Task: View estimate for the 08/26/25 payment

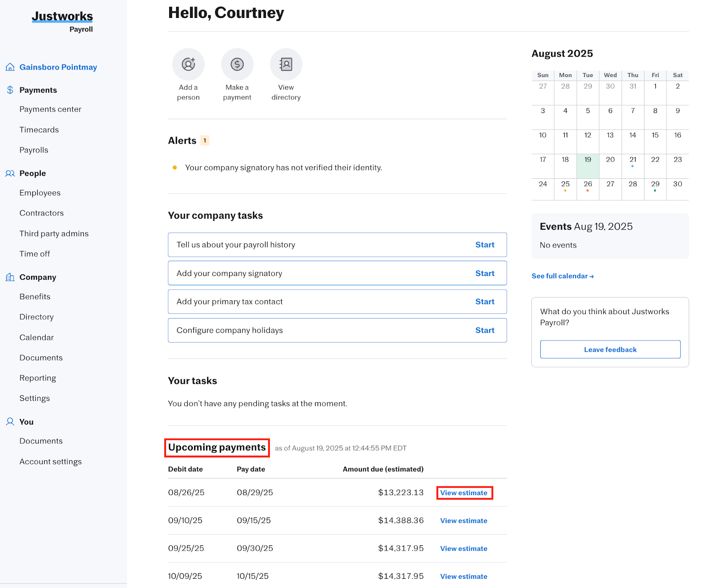Action: coord(464,492)
